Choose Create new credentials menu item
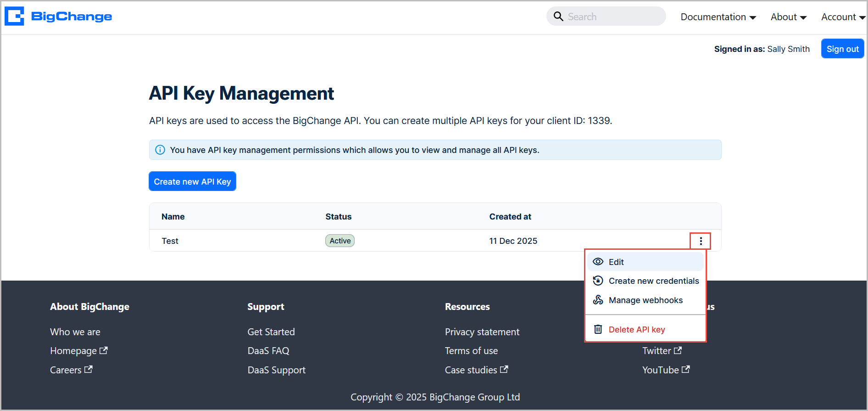Screen dimensions: 868x411 [645, 281]
